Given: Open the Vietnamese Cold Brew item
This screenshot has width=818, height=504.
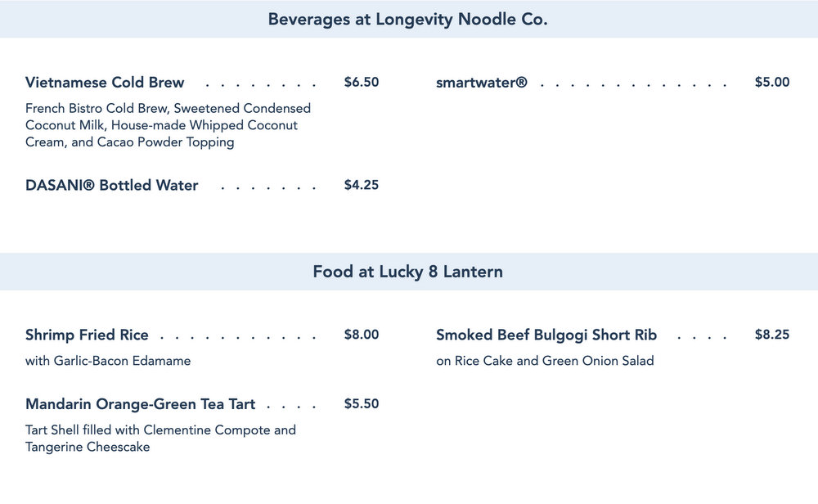Looking at the screenshot, I should tap(105, 83).
